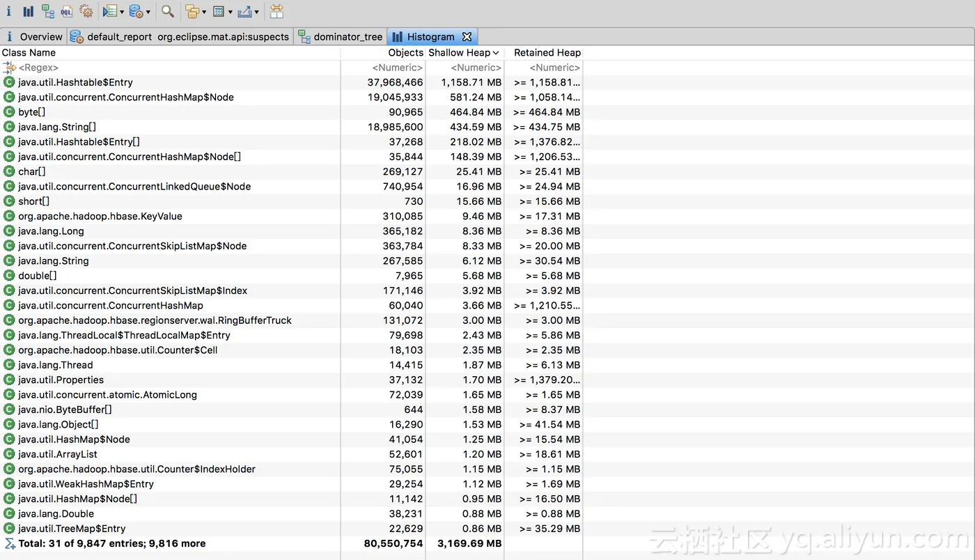Select the Counter$Cell class name

coord(118,350)
